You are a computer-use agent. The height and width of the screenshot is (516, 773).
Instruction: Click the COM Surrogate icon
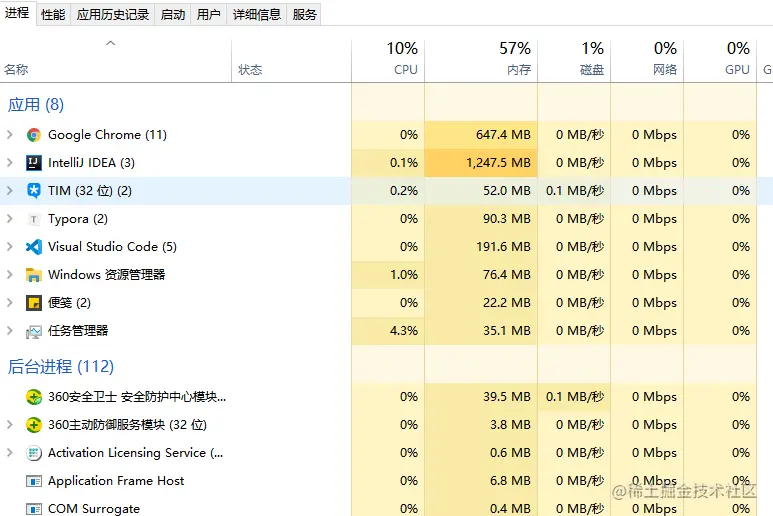[34, 509]
